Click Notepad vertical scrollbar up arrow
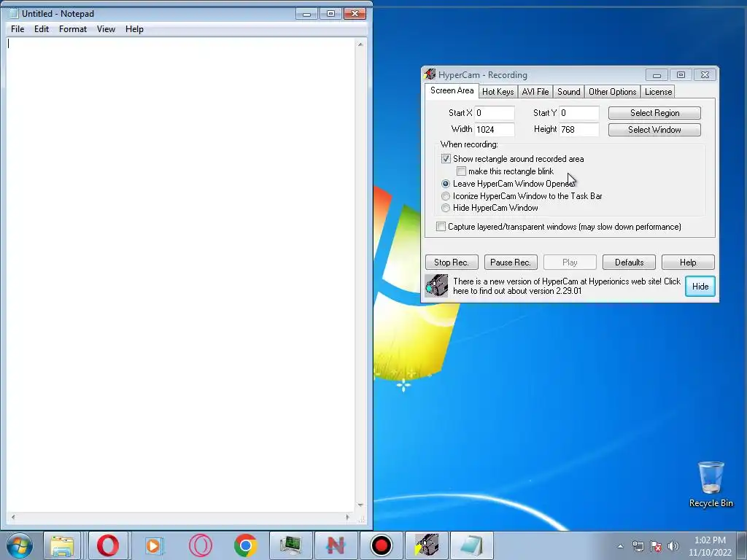The image size is (747, 560). click(x=360, y=44)
